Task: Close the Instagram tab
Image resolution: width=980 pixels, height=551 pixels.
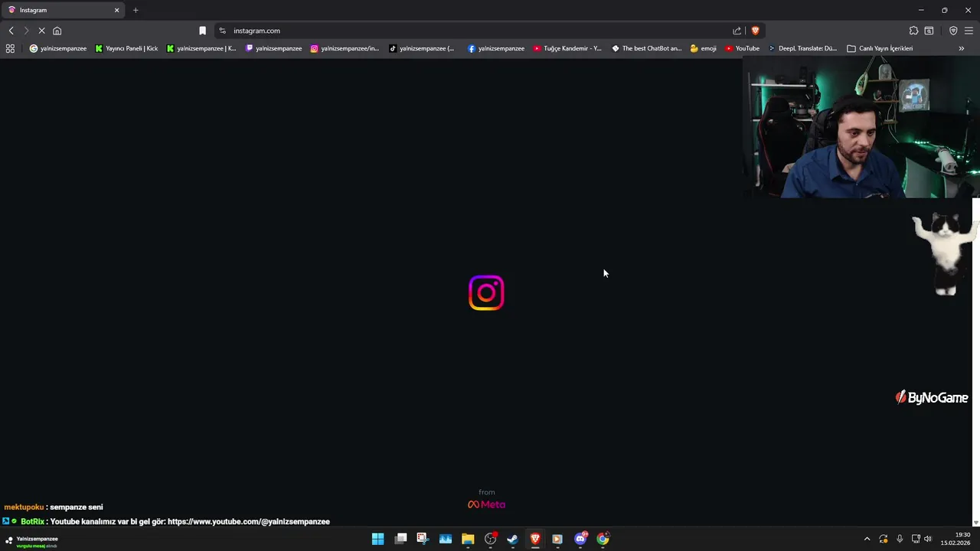Action: 116,10
